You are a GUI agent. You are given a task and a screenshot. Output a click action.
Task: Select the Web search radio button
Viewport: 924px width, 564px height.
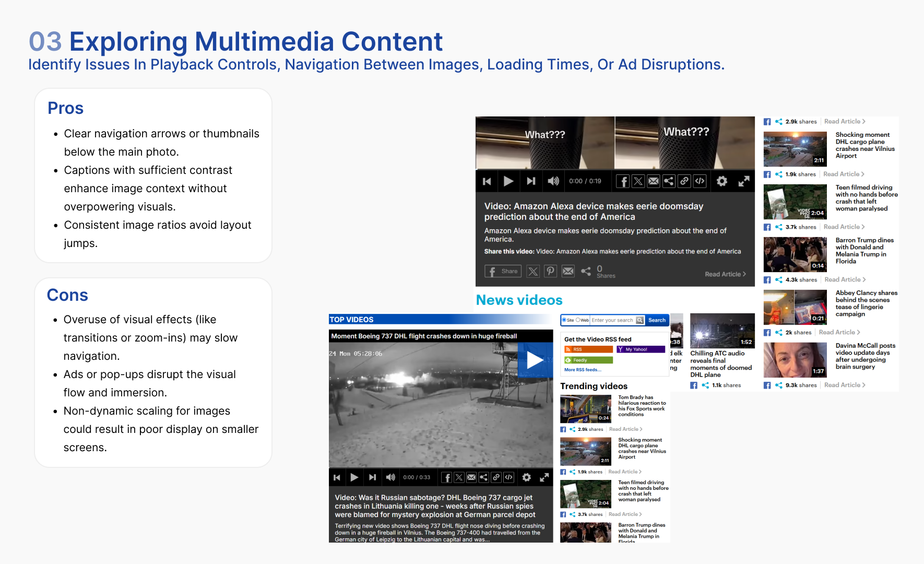point(578,320)
